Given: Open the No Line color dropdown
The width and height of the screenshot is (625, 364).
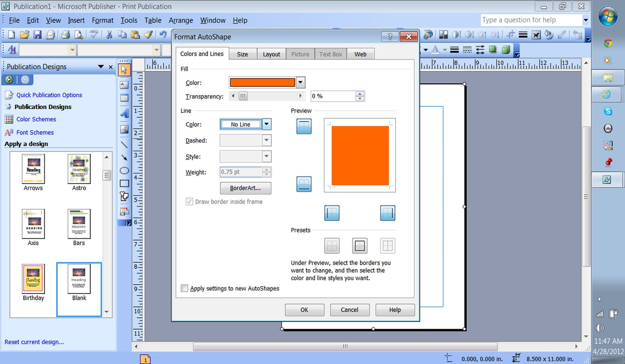Looking at the screenshot, I should tap(266, 124).
